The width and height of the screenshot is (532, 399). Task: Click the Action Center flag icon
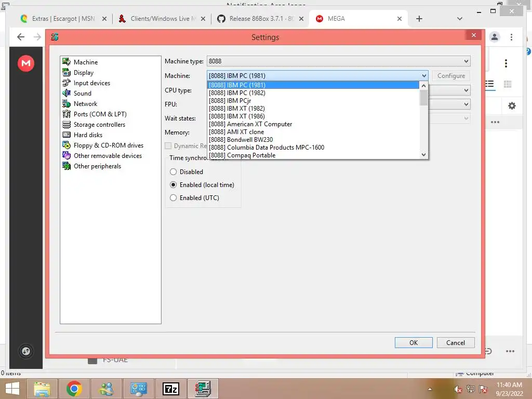[x=483, y=389]
